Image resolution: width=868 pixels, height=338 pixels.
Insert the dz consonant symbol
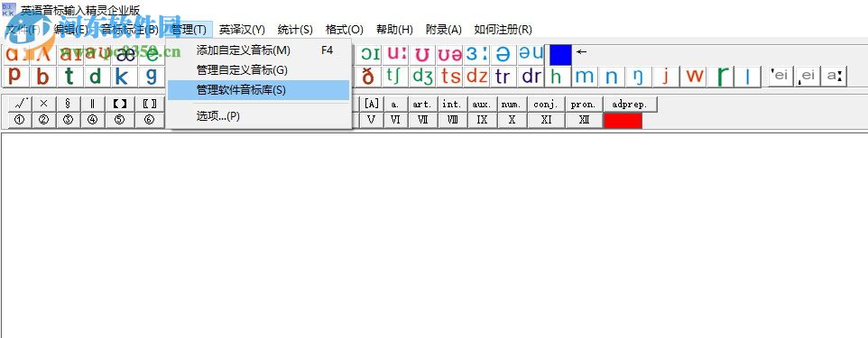(x=476, y=76)
